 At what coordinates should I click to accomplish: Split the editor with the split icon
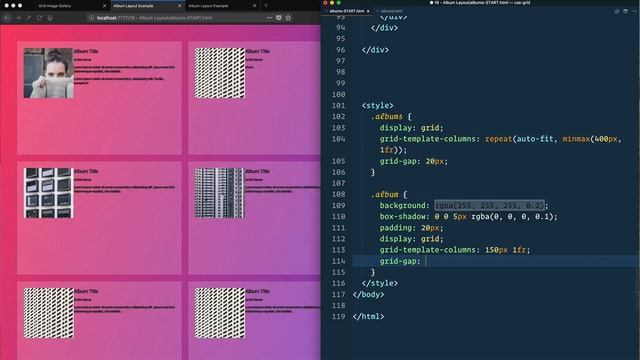[x=625, y=11]
